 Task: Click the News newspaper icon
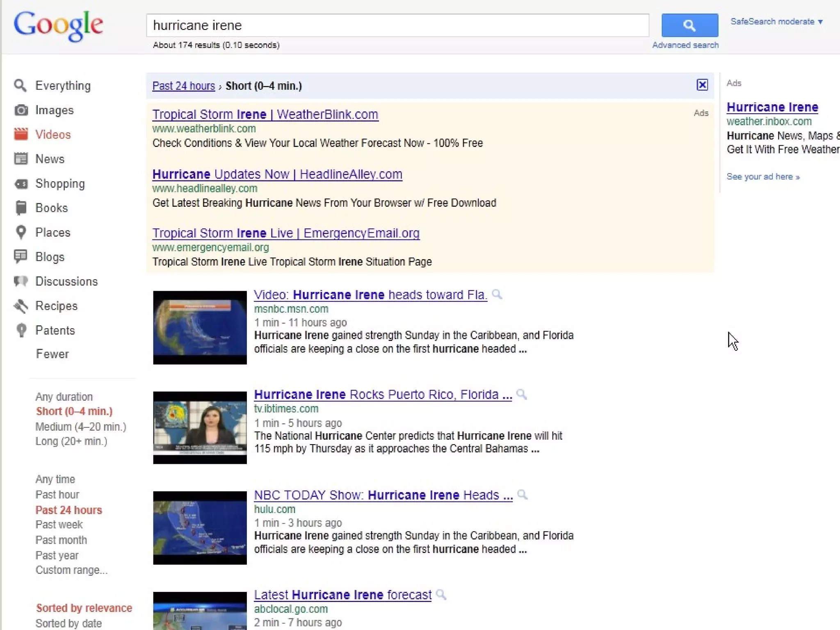[21, 159]
